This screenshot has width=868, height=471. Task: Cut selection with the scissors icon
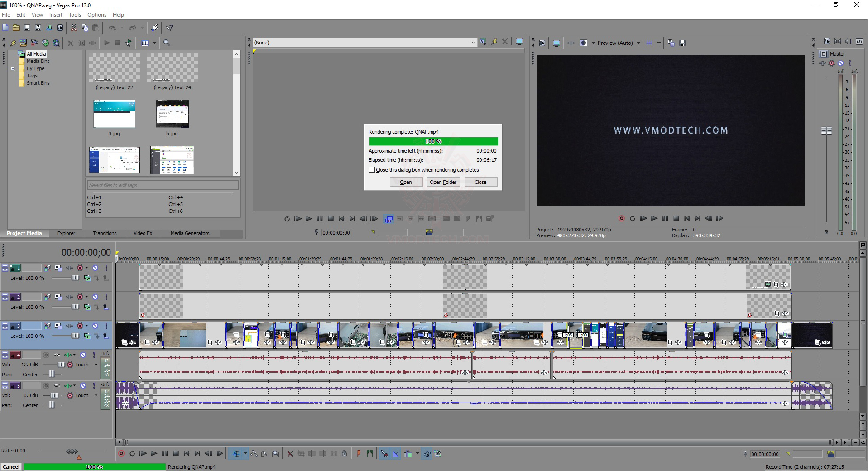tap(74, 28)
